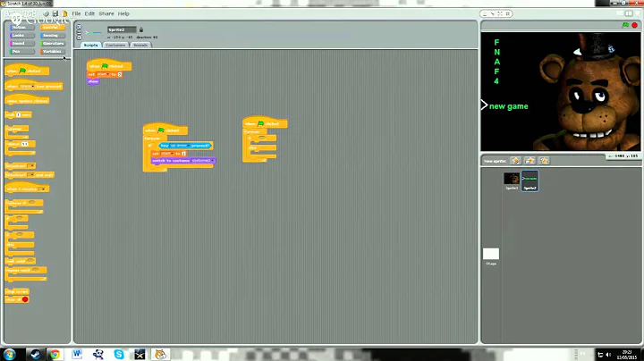Select the Pen block category

[x=21, y=51]
